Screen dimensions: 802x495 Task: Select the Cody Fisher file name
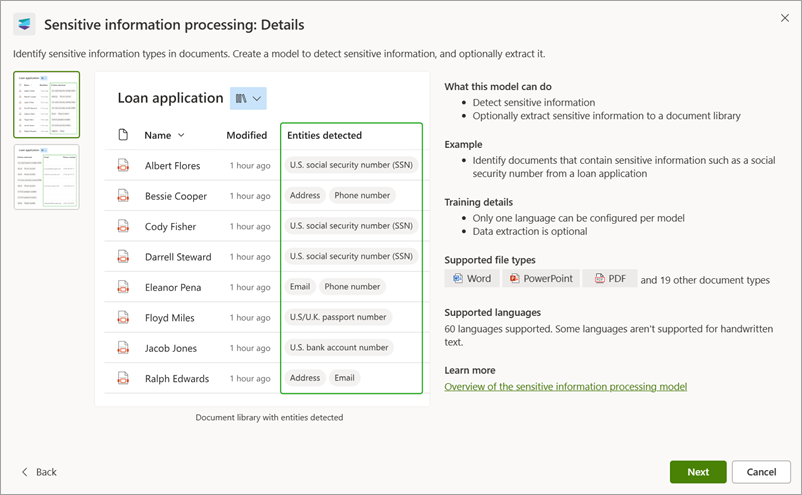click(170, 227)
